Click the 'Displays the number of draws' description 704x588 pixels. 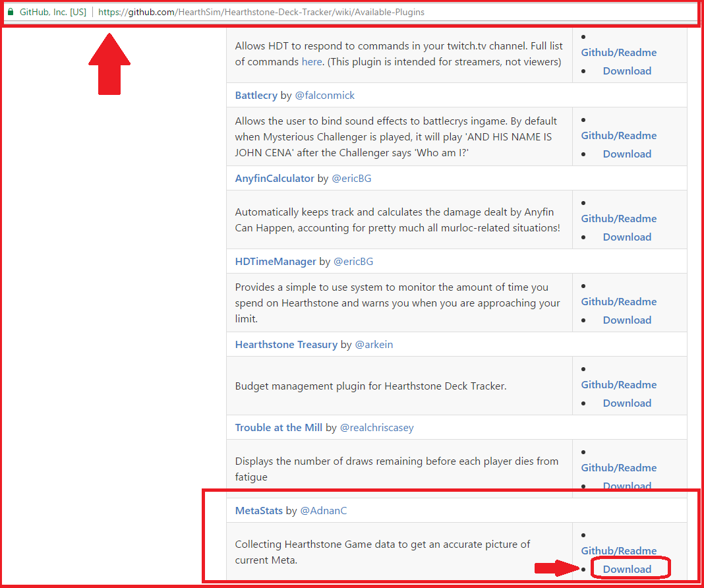[x=396, y=469]
